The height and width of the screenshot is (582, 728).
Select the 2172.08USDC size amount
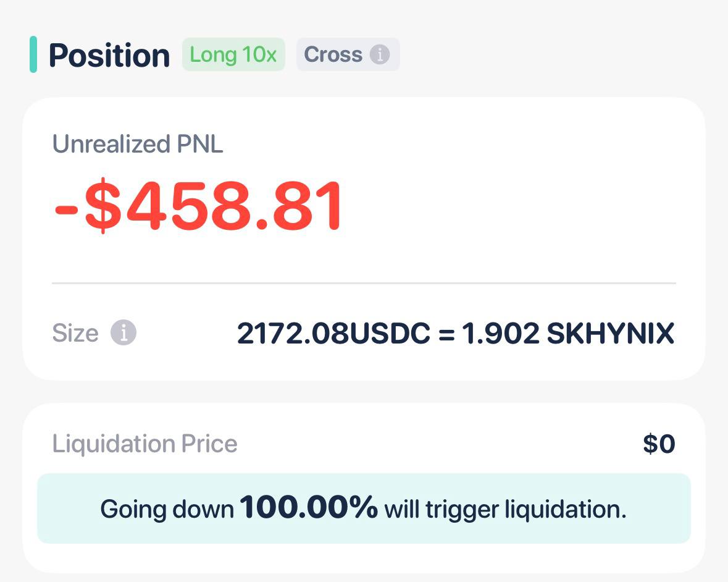tap(334, 333)
